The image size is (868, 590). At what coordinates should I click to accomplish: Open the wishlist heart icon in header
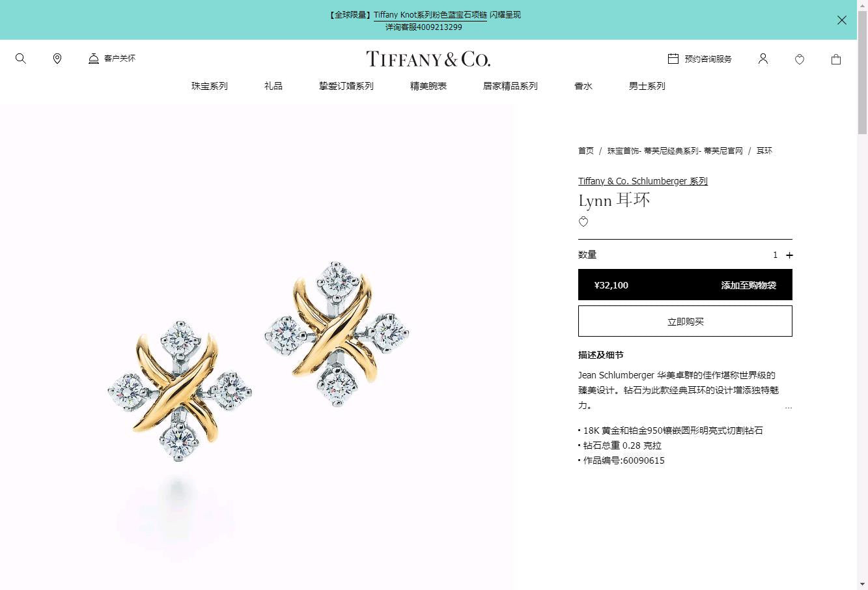pos(800,59)
